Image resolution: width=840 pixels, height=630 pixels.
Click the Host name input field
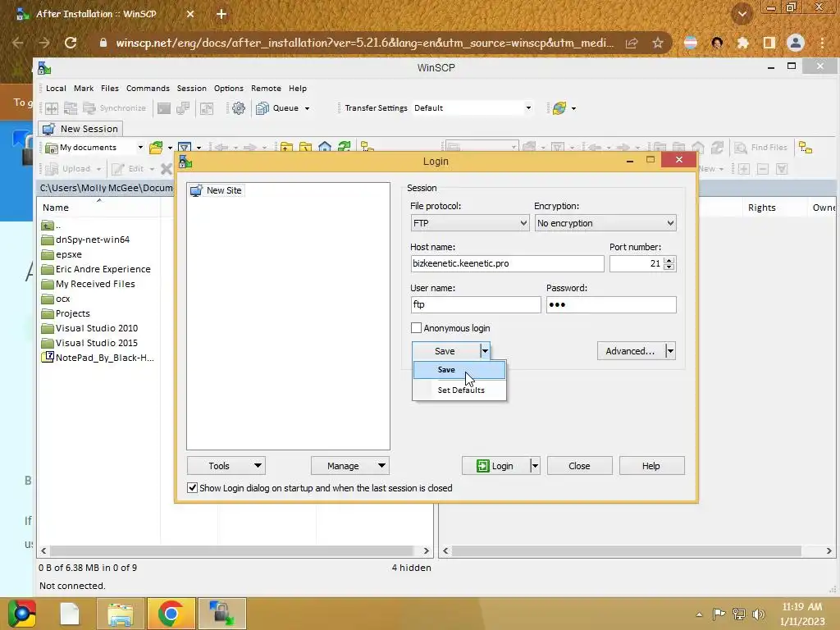[x=507, y=263]
